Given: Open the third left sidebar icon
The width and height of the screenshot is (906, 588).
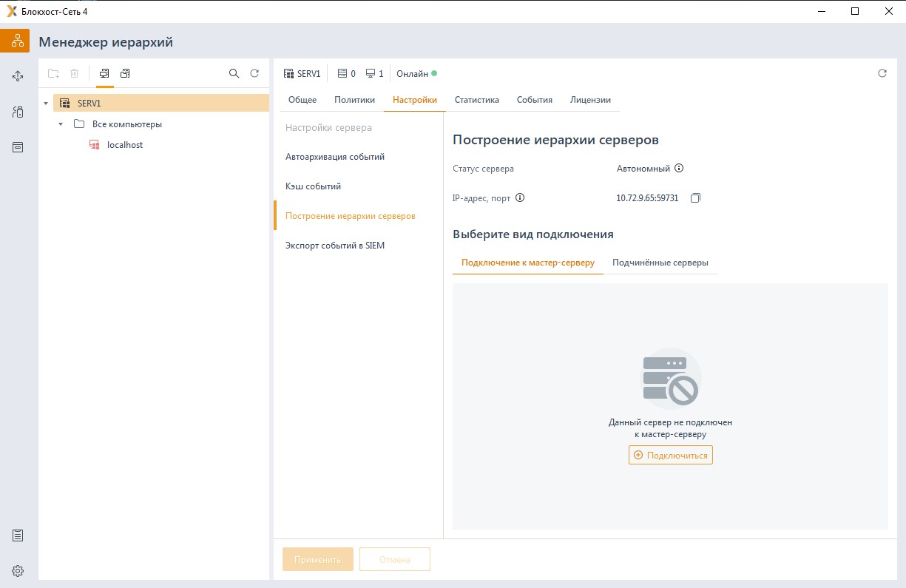Looking at the screenshot, I should [x=18, y=112].
